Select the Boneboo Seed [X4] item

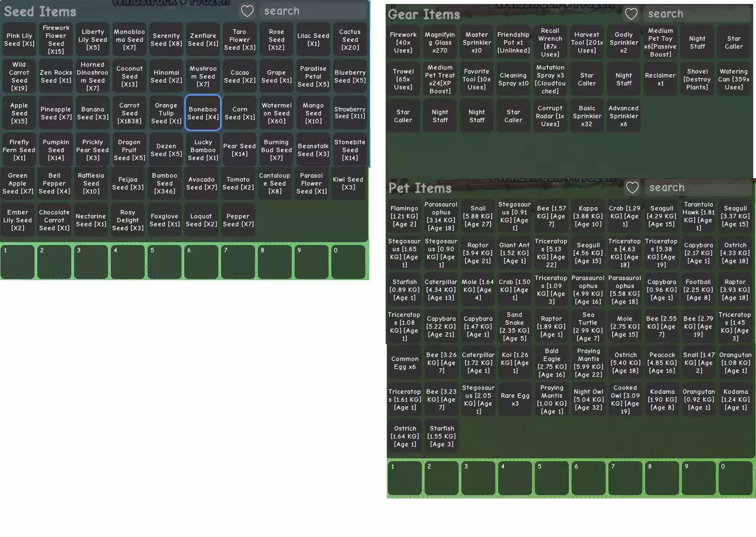pyautogui.click(x=203, y=113)
